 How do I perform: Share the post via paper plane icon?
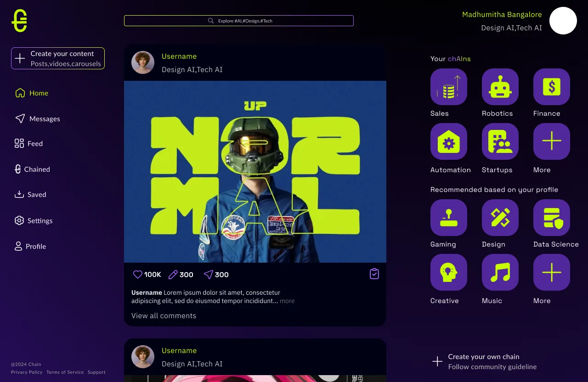click(x=209, y=275)
